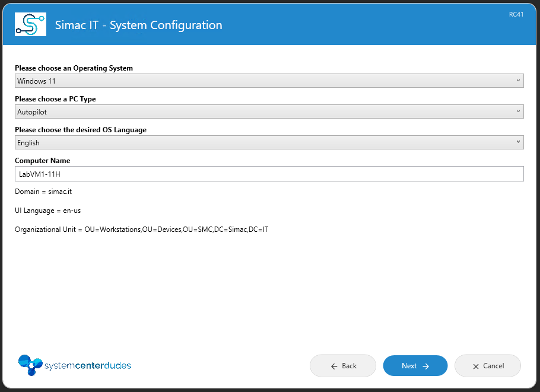This screenshot has width=540, height=392.
Task: Click the 'Please choose the desired OS Language' label
Action: [81, 130]
